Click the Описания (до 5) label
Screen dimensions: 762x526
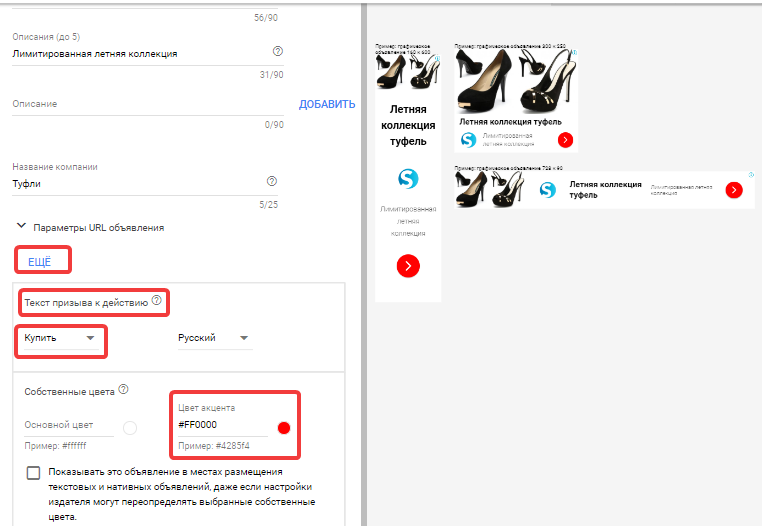(46, 37)
